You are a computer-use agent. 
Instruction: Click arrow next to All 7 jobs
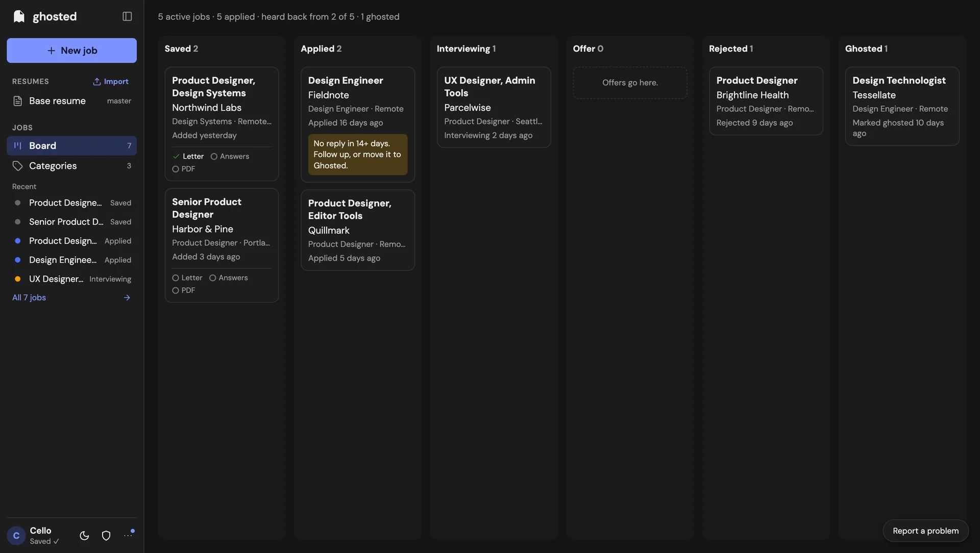[127, 297]
